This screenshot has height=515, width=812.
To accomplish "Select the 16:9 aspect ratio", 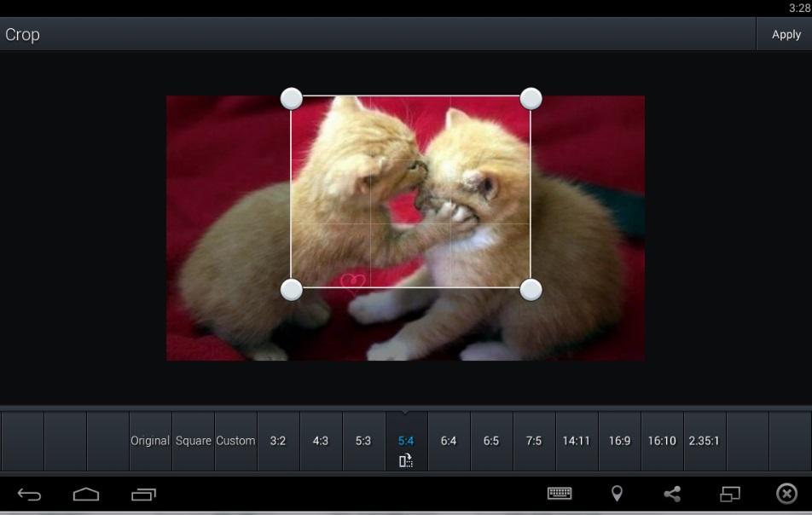I will point(619,441).
